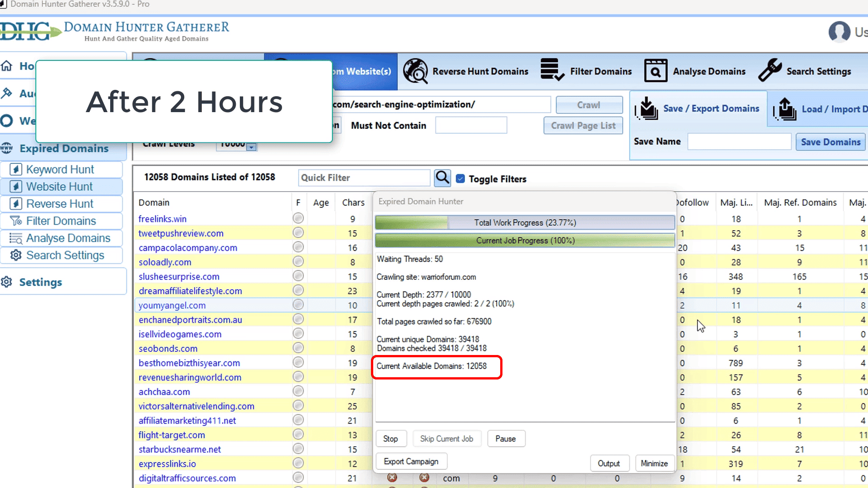Click the Quick Filter magnifier search icon

tap(442, 178)
